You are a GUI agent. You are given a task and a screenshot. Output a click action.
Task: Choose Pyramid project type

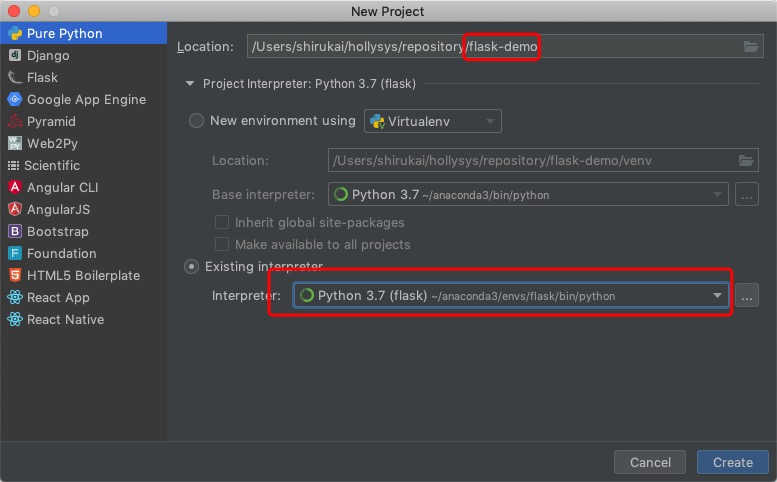click(83, 121)
